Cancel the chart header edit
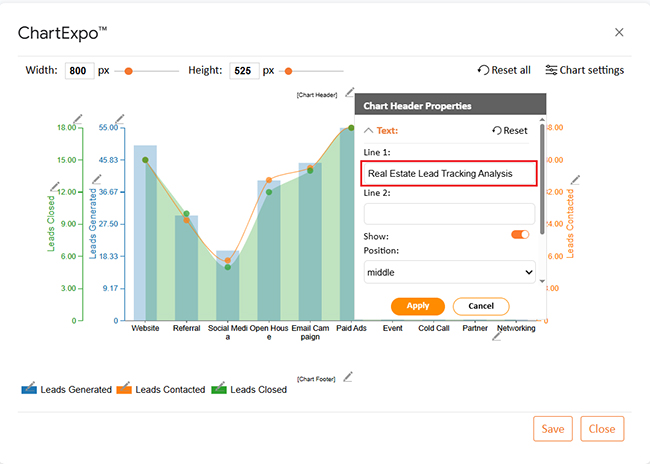This screenshot has width=650, height=464. point(481,306)
